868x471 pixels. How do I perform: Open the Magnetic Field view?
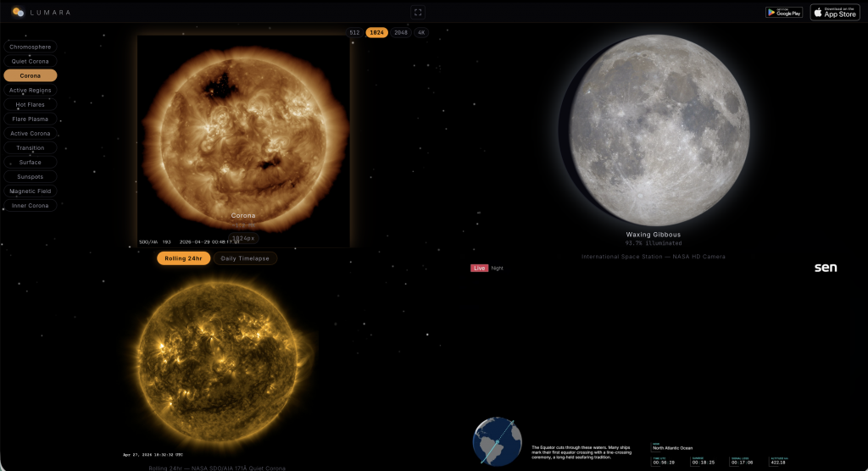click(31, 191)
